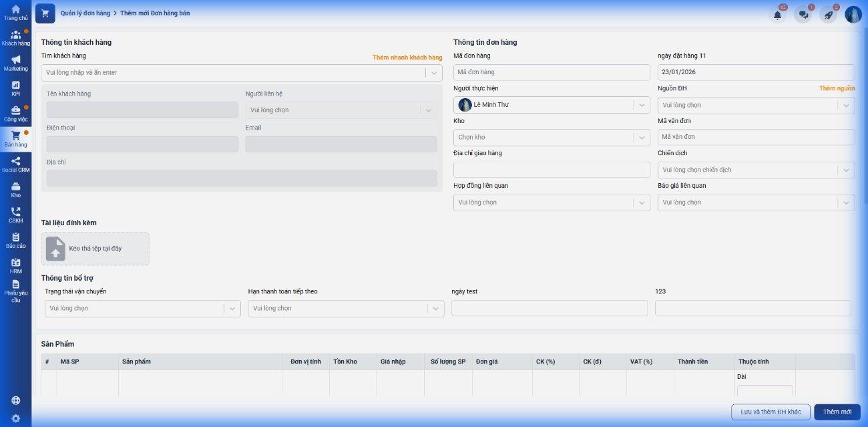Click the file upload drop area

tap(95, 249)
